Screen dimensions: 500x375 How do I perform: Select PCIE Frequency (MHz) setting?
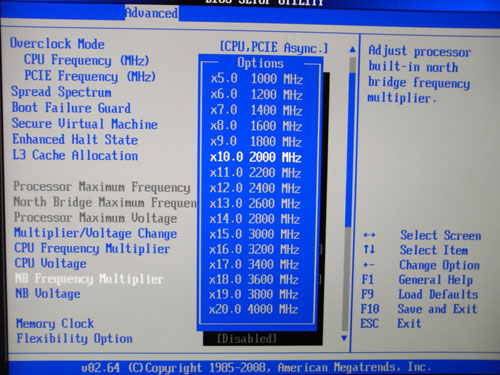point(90,76)
